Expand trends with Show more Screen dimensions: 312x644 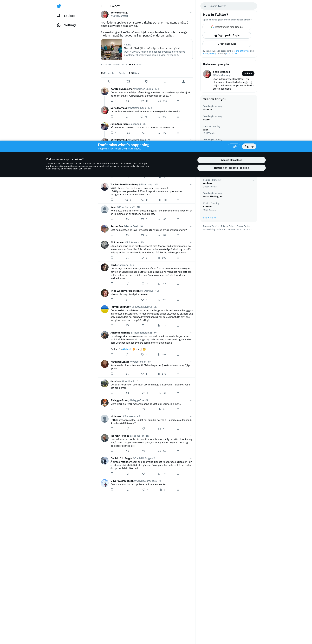(209, 217)
